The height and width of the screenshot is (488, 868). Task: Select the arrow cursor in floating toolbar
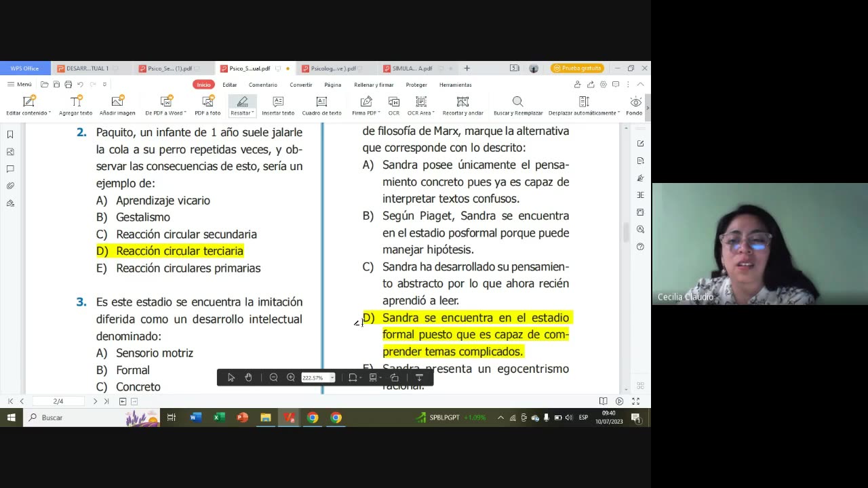231,378
